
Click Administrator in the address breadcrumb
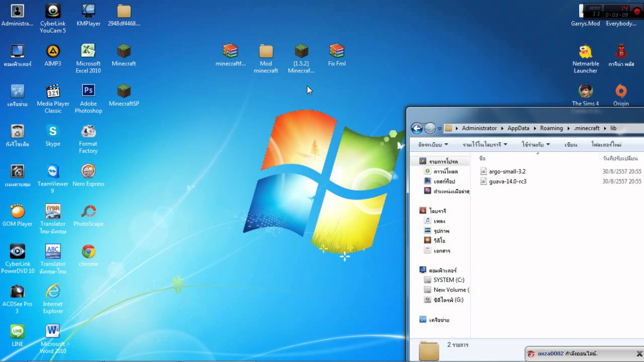479,128
